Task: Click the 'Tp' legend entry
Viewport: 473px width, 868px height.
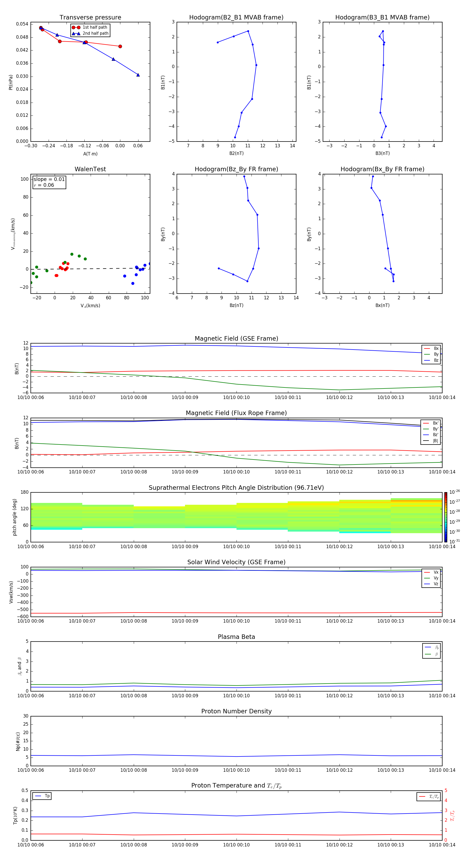Action: coord(42,796)
